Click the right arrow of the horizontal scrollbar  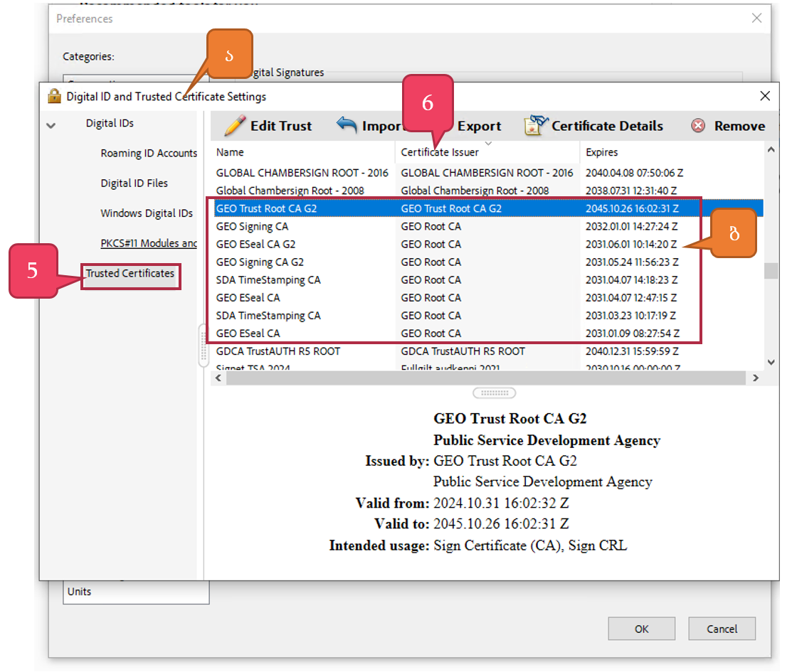pyautogui.click(x=756, y=378)
